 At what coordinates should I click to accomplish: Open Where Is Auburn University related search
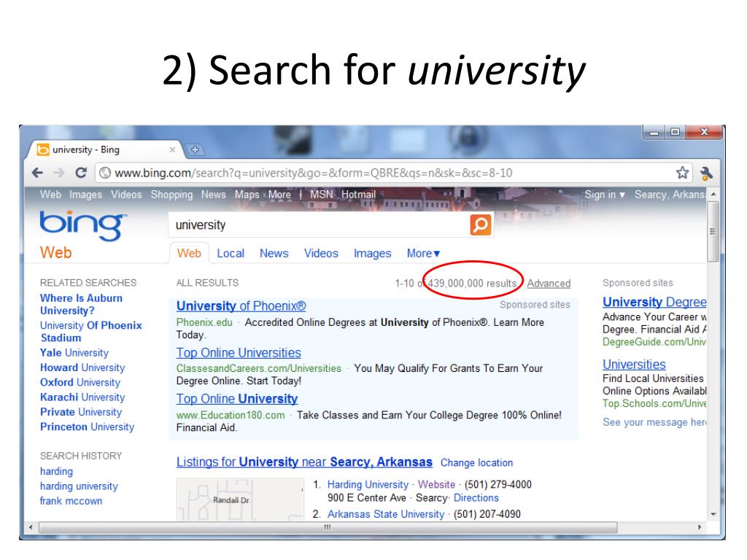[x=81, y=304]
